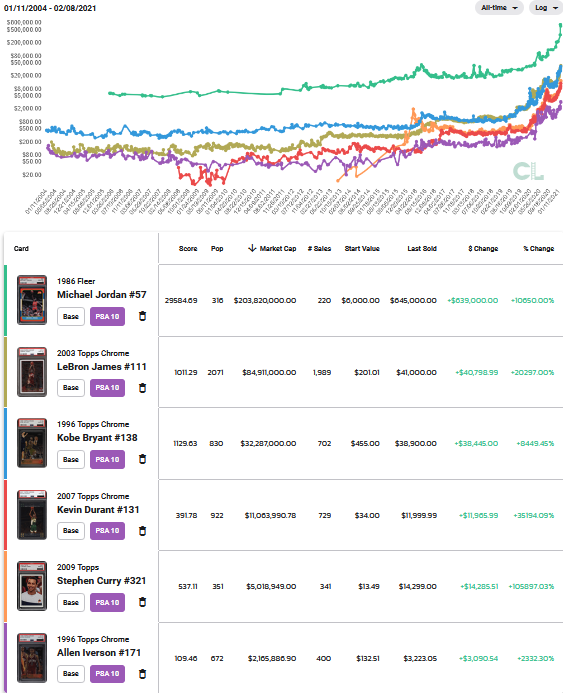Click Durant's +35194.09% change
Image resolution: width=563 pixels, height=693 pixels.
[x=534, y=515]
